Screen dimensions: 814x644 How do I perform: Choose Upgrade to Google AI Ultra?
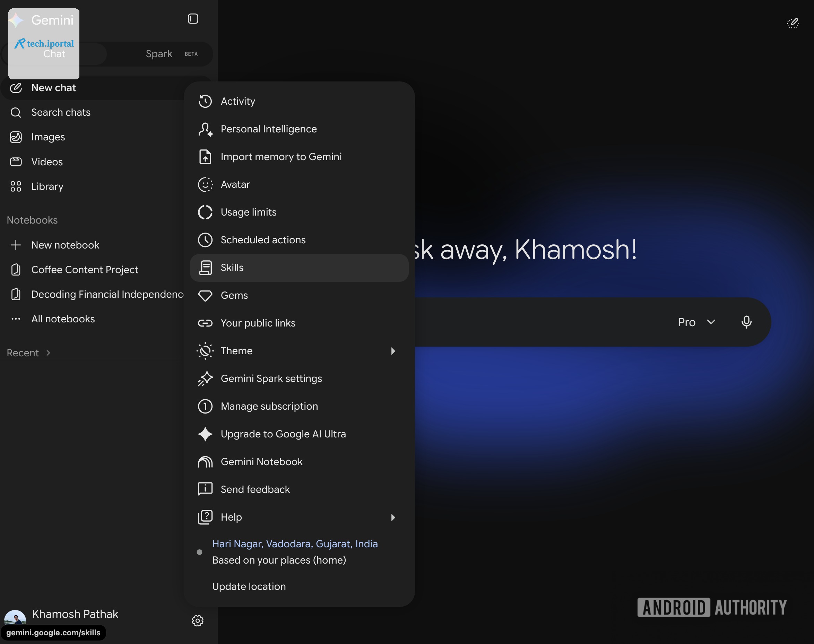point(299,434)
